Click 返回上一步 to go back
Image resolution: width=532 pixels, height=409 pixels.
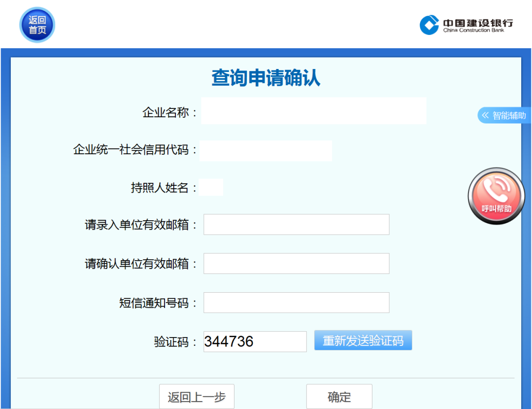[x=197, y=396]
